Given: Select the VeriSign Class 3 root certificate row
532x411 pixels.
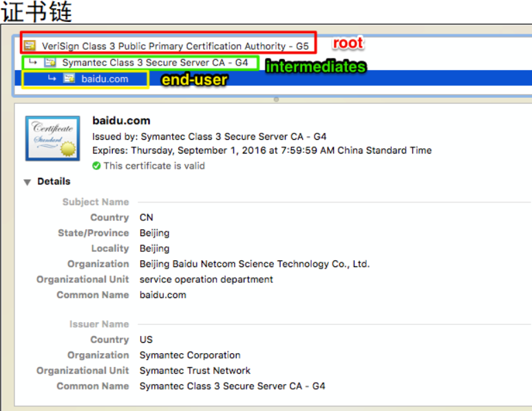Looking at the screenshot, I should [273, 46].
